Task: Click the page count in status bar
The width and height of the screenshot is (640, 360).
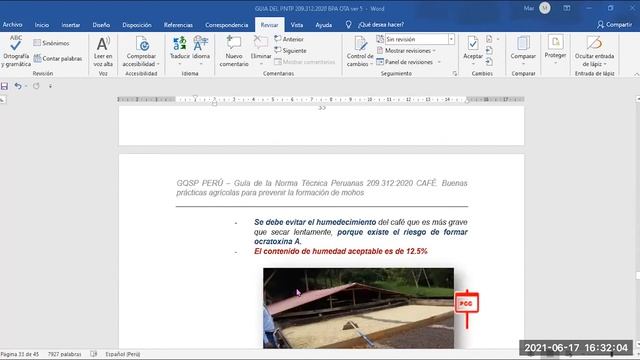Action: pos(20,354)
